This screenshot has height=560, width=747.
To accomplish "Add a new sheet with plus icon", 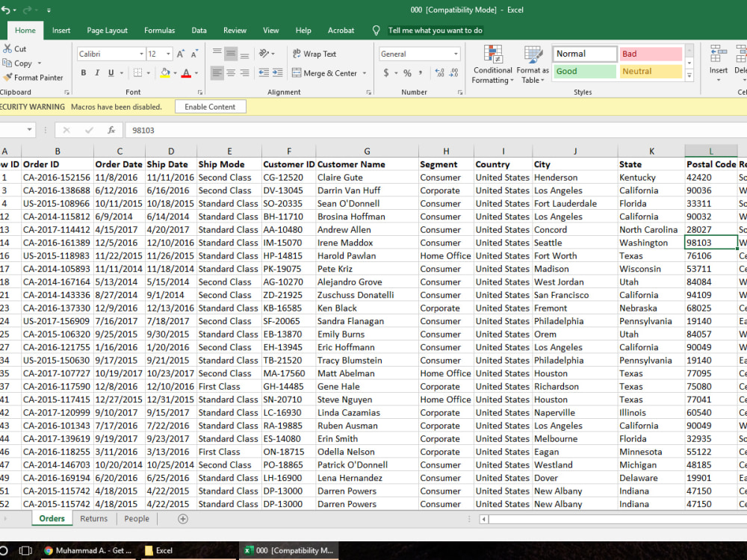I will pyautogui.click(x=183, y=519).
